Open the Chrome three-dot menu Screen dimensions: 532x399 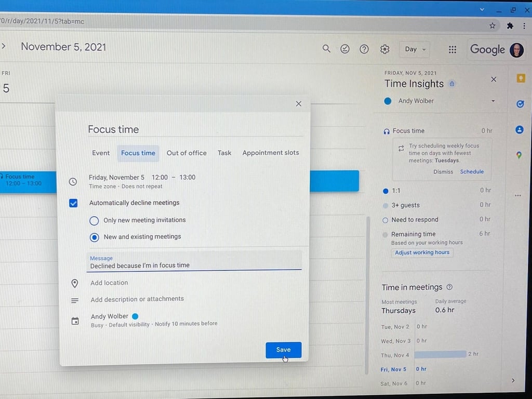[524, 26]
